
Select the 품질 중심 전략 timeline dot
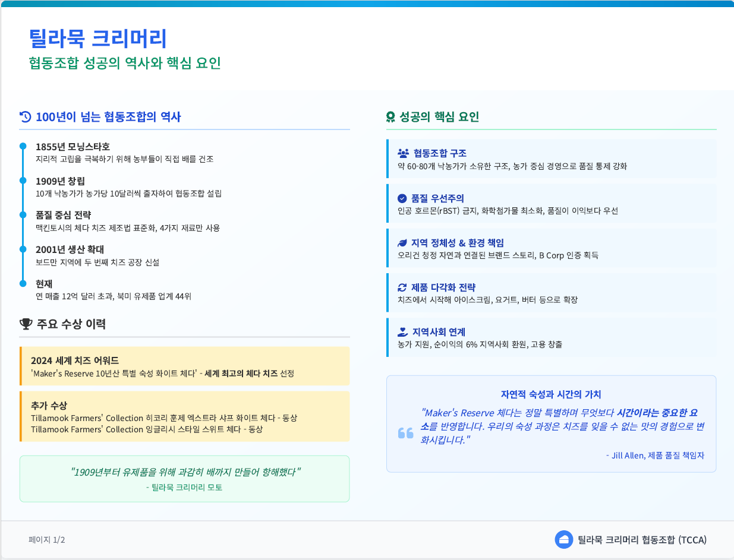[23, 214]
